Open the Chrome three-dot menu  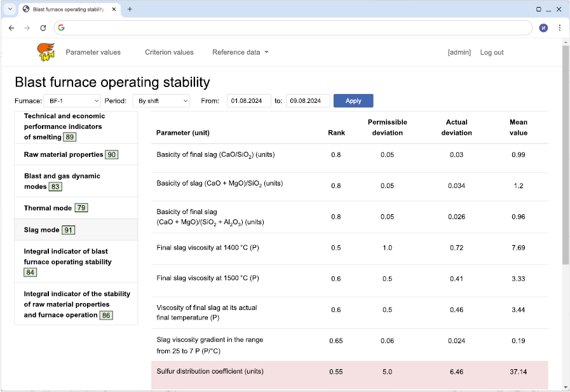pos(559,28)
